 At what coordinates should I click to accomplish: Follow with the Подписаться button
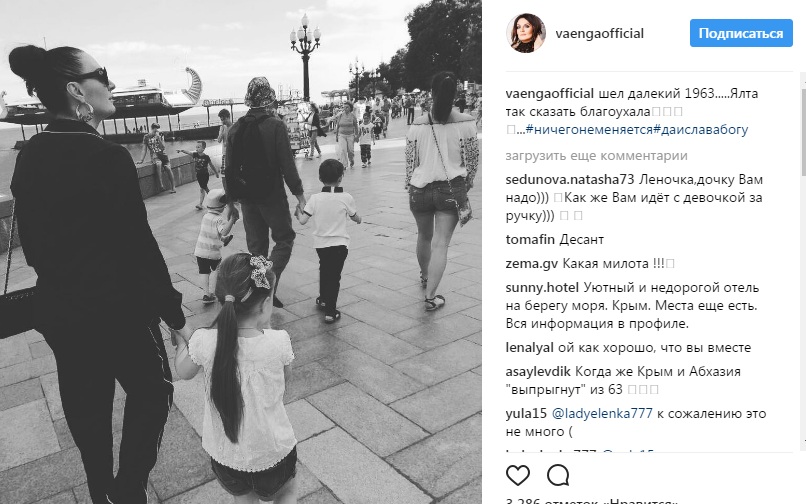point(741,33)
